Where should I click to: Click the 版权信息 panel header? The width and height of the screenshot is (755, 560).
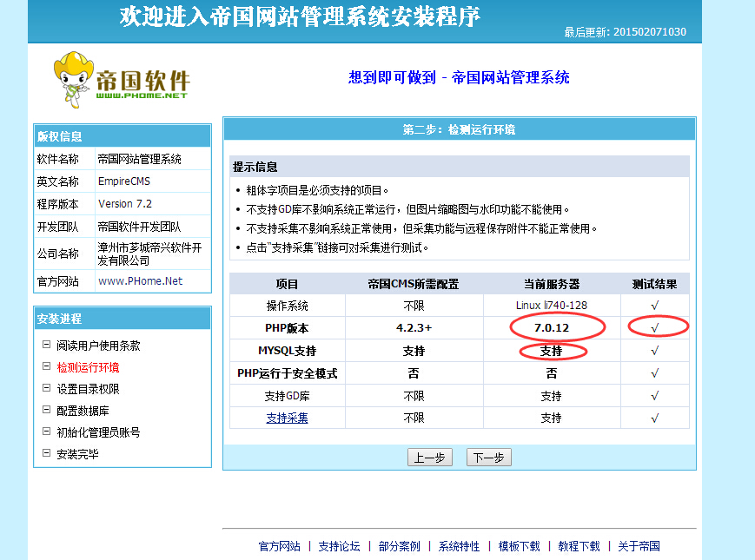59,136
